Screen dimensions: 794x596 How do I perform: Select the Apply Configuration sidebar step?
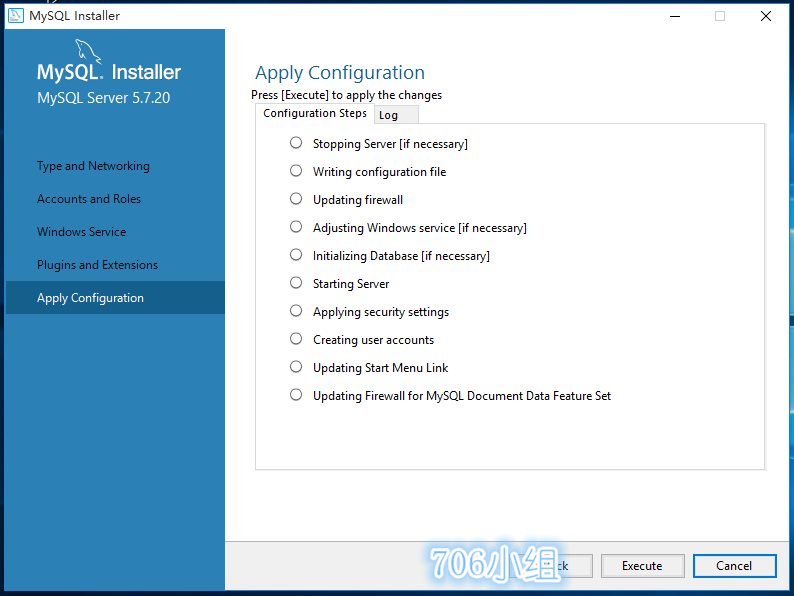pyautogui.click(x=115, y=298)
